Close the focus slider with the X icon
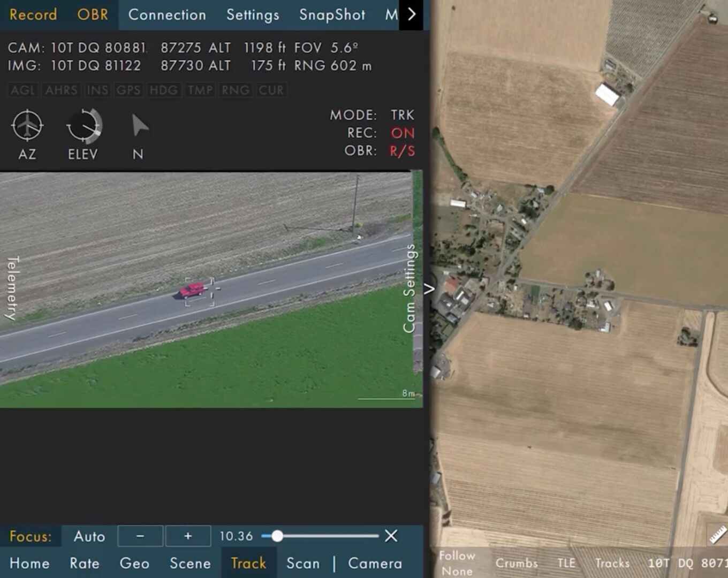The width and height of the screenshot is (728, 578). pyautogui.click(x=391, y=536)
